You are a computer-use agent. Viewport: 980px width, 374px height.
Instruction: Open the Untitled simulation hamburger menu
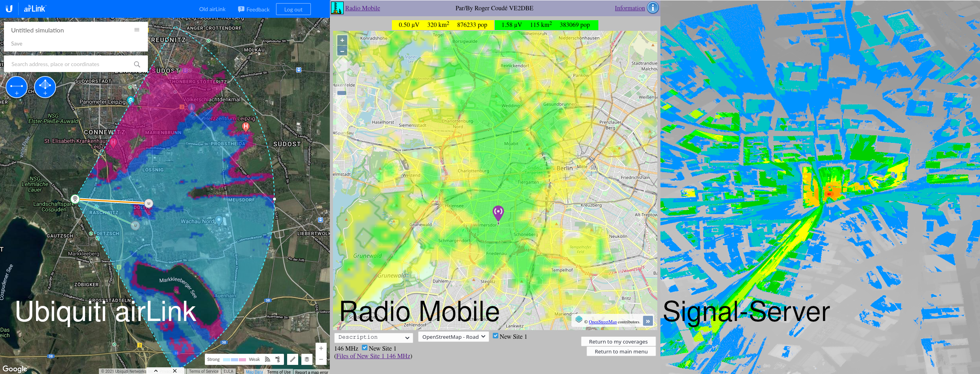point(137,30)
